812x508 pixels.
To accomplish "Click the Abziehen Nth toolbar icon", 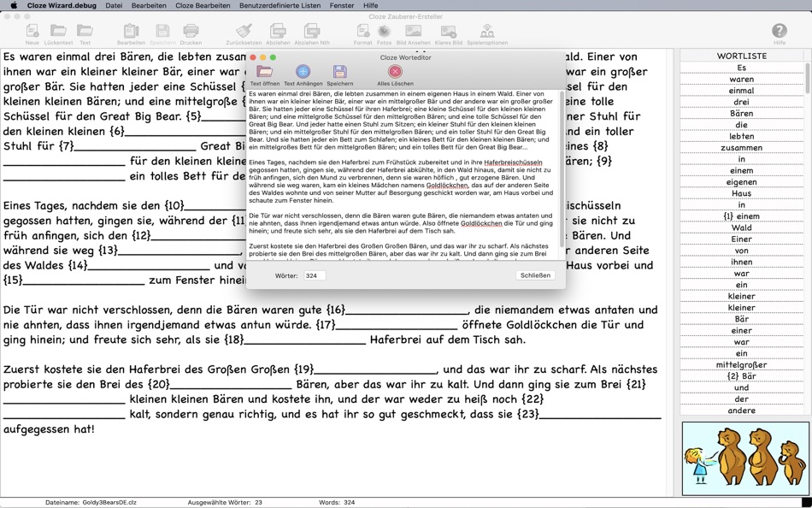I will 311,31.
